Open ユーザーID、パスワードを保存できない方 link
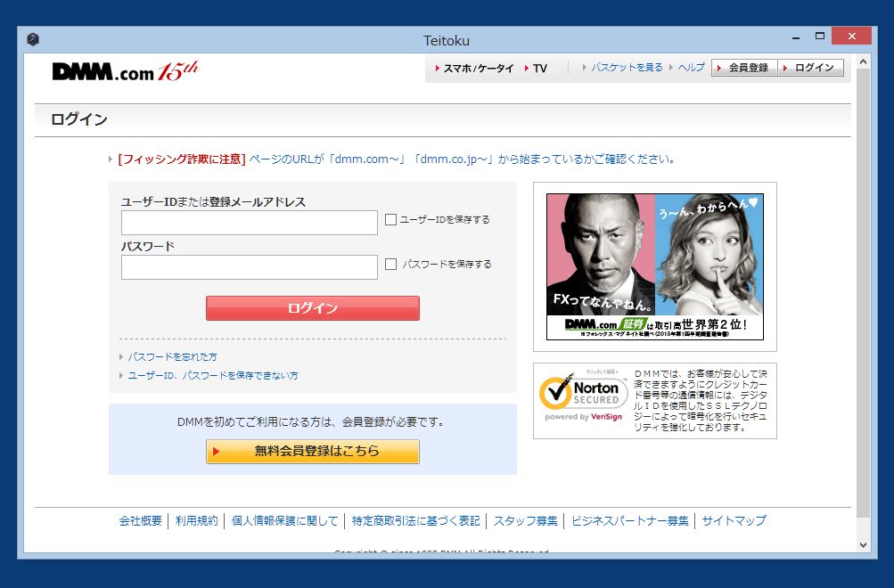 (x=213, y=375)
